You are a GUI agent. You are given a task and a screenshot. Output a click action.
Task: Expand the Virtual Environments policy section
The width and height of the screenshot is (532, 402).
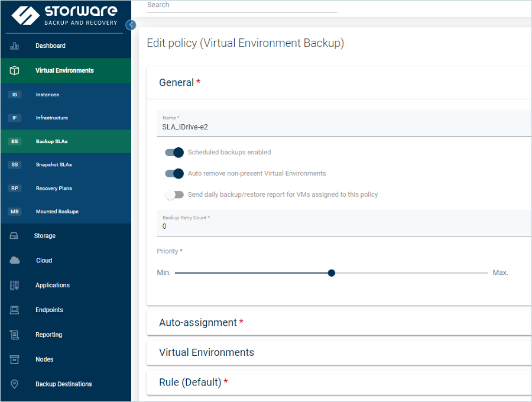[x=339, y=352]
